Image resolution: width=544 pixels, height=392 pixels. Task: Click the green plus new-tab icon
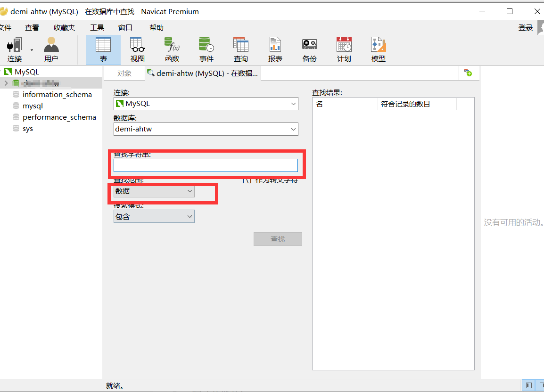[x=468, y=73]
